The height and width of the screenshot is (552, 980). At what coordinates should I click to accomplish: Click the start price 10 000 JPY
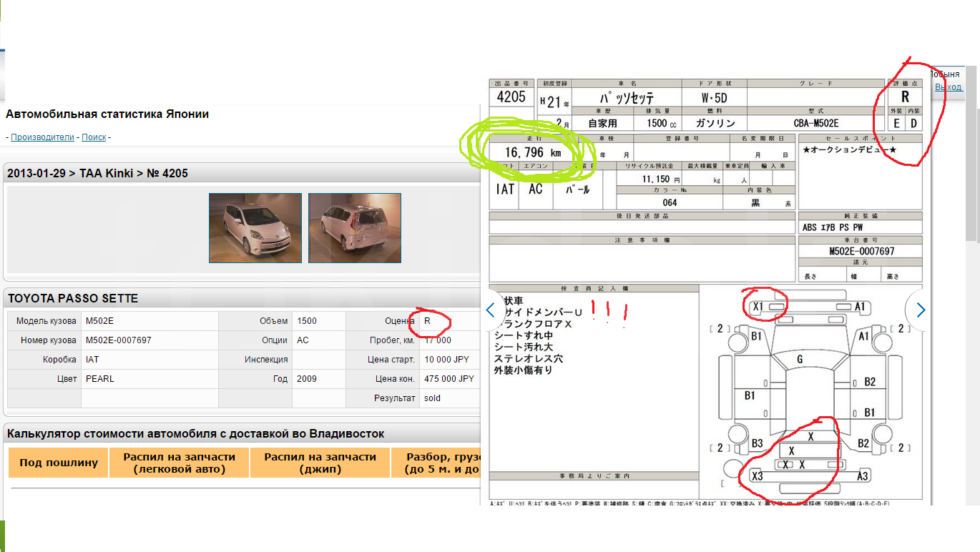448,360
